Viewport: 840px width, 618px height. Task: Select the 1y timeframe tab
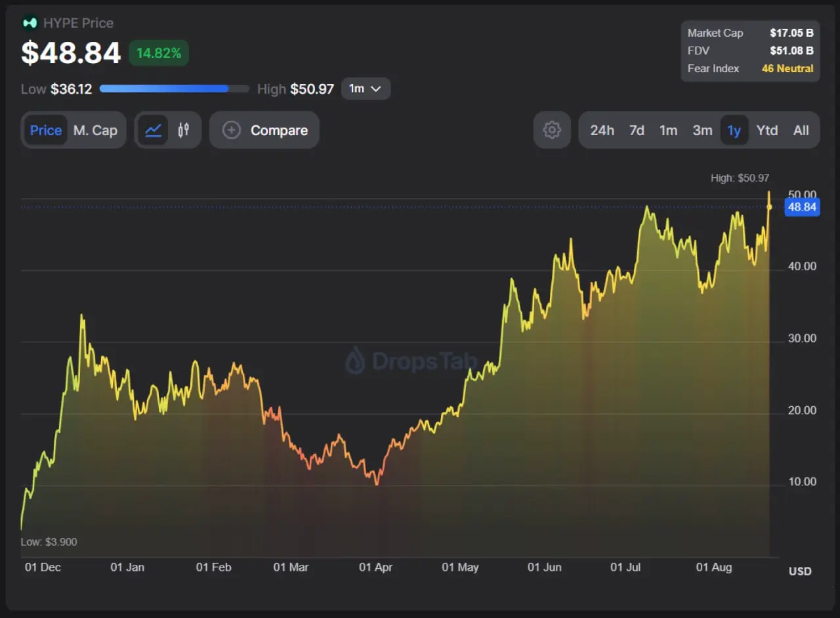(734, 130)
